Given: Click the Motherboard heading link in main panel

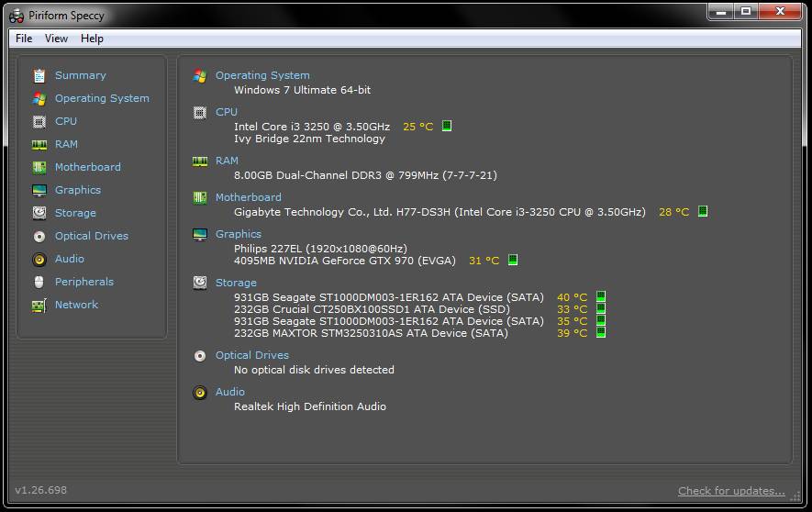Looking at the screenshot, I should click(249, 197).
